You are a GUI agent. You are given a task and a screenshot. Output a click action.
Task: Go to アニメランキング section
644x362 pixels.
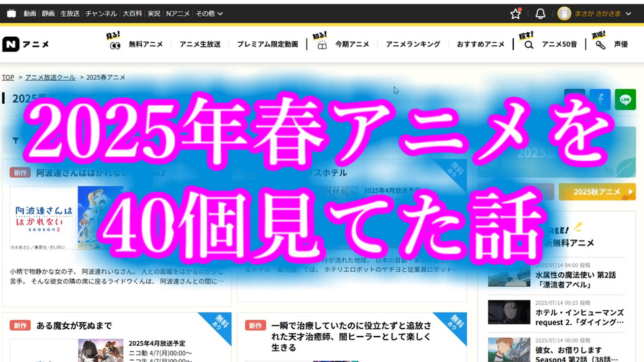[x=413, y=44]
